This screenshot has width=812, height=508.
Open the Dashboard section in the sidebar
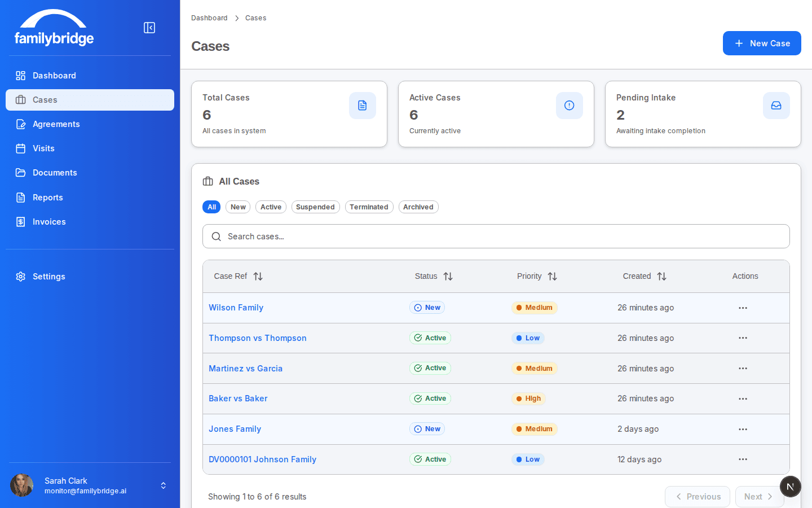20,75
